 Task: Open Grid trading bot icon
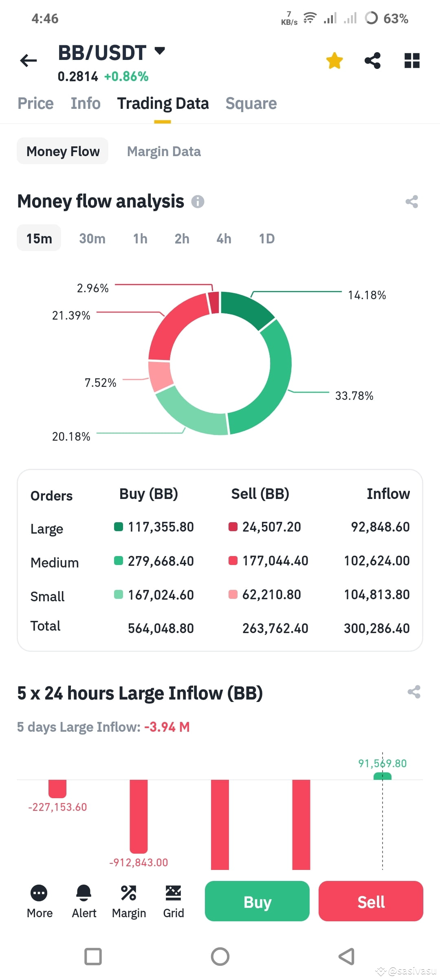pos(173,892)
